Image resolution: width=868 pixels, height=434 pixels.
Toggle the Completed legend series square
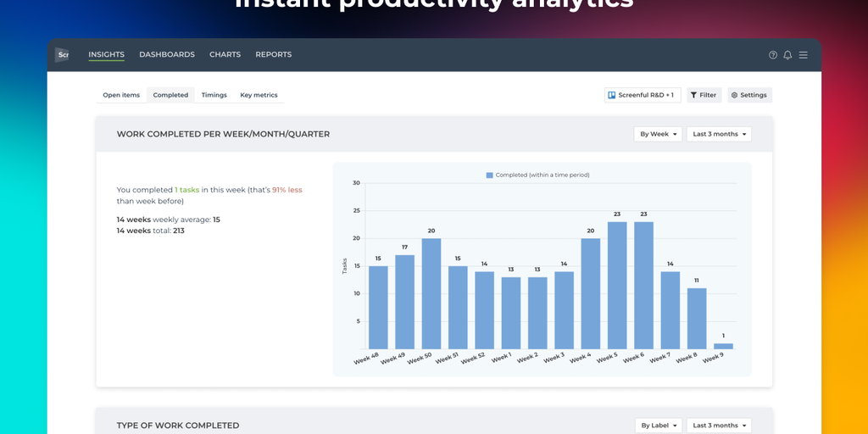(489, 175)
